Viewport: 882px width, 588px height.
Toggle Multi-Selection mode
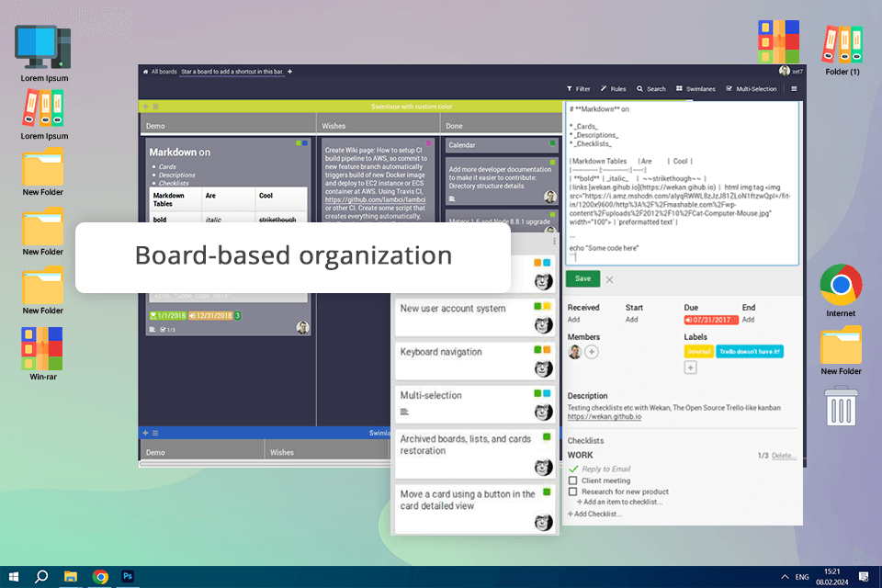click(x=751, y=89)
